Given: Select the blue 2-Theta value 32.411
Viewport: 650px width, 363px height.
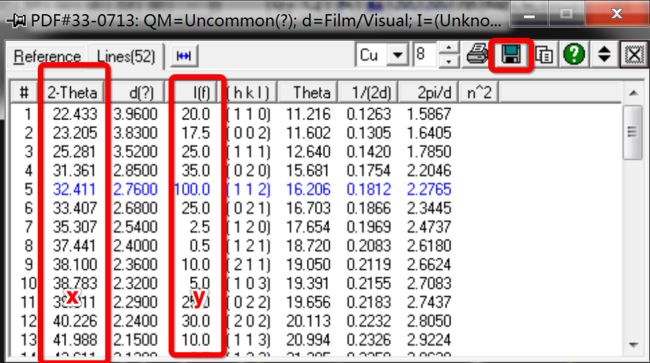Looking at the screenshot, I should [x=75, y=189].
